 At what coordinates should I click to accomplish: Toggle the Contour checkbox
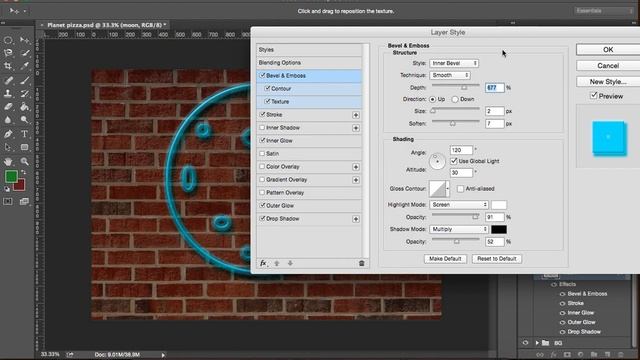pyautogui.click(x=268, y=89)
